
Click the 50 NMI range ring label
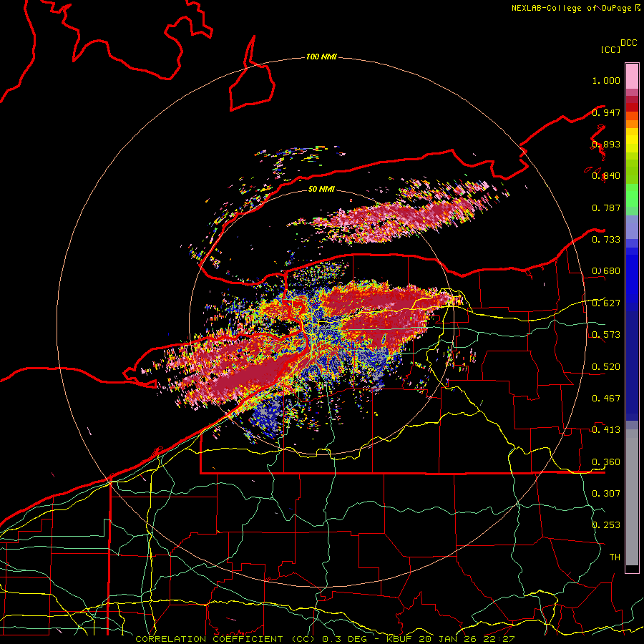coord(321,189)
